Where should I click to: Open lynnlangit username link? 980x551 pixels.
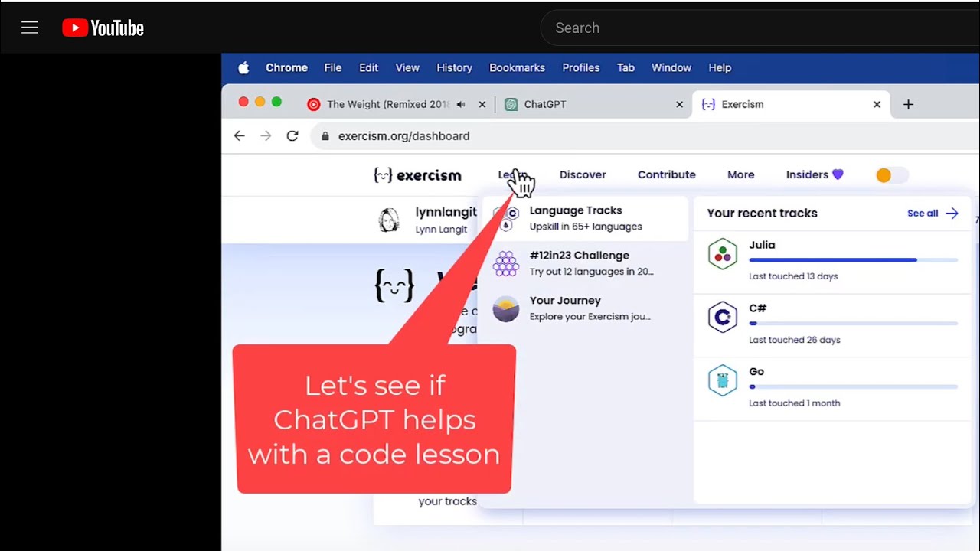pos(446,212)
